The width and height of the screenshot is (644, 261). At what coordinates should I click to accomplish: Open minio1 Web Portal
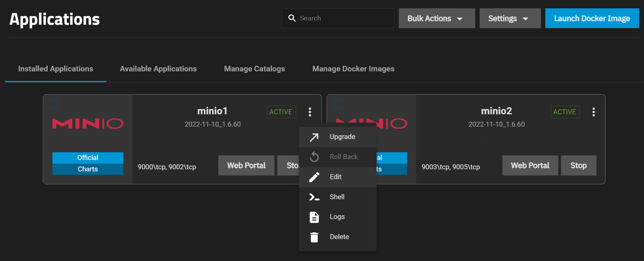(x=246, y=166)
